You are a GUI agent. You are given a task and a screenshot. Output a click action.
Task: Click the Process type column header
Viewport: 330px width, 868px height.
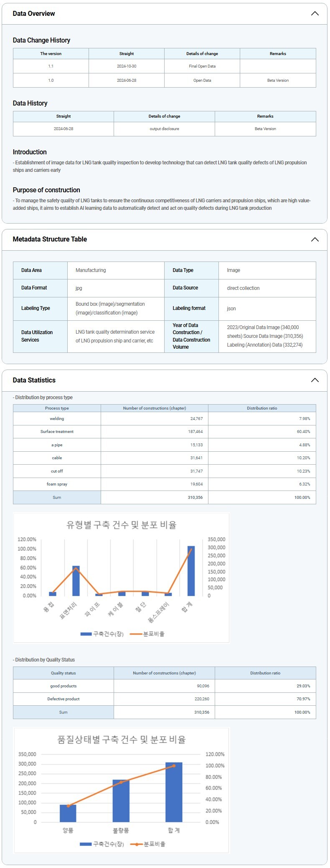point(57,408)
